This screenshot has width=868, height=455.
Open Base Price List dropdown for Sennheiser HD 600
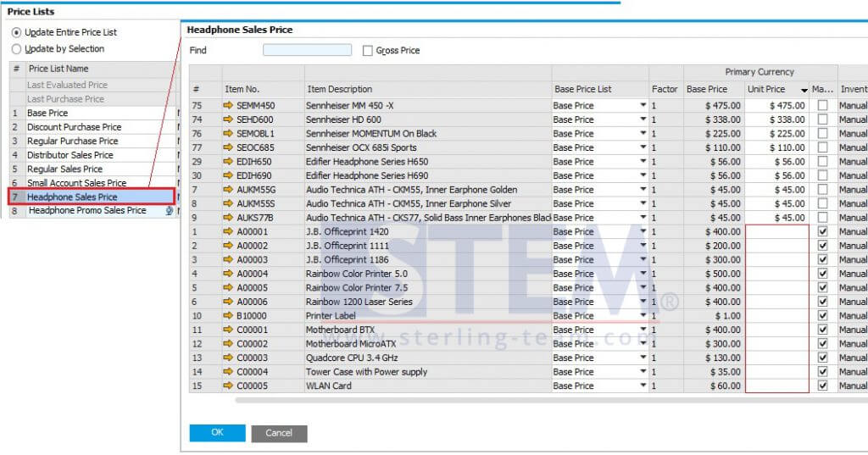point(643,119)
